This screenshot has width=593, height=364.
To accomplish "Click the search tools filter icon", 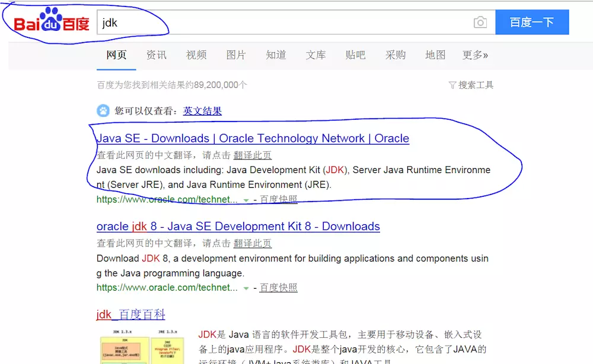I will [x=452, y=85].
